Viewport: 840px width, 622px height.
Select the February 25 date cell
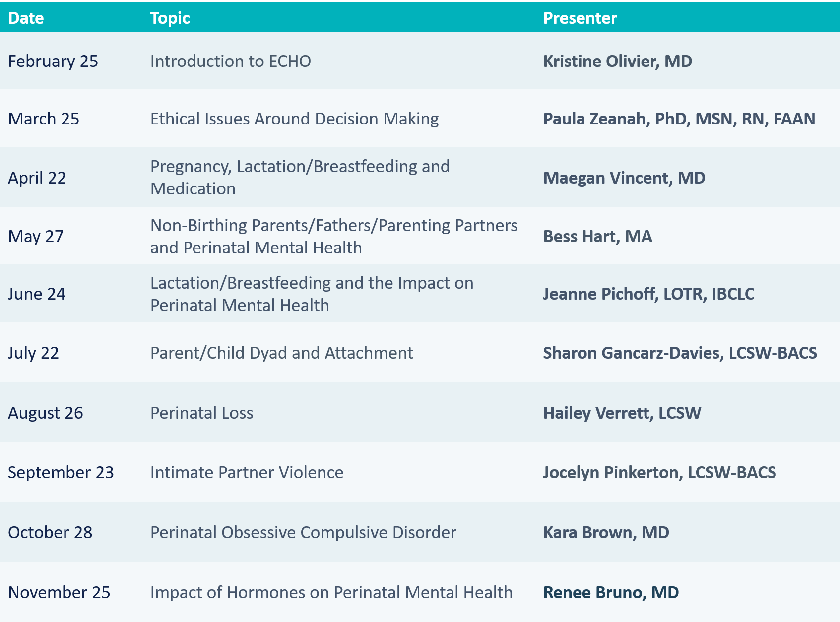(x=53, y=61)
